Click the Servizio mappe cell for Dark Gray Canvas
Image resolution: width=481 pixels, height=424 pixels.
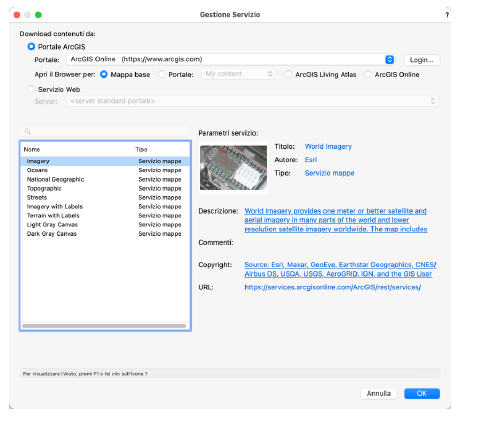pyautogui.click(x=160, y=234)
